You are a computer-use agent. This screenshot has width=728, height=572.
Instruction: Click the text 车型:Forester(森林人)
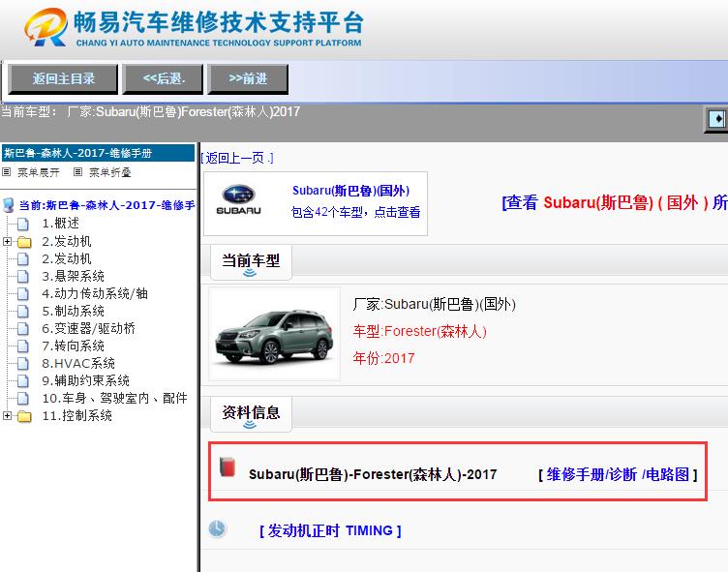419,331
